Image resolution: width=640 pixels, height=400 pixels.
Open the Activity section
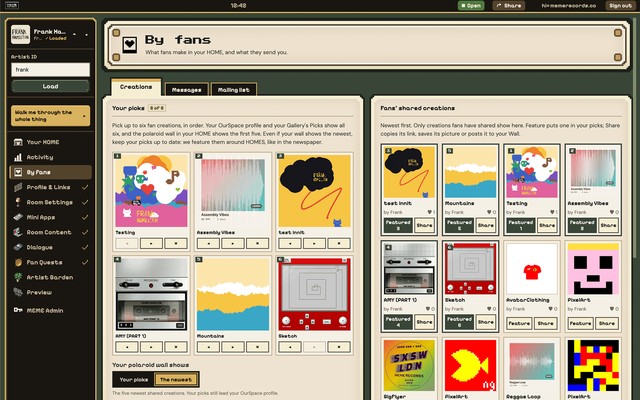(x=50, y=157)
